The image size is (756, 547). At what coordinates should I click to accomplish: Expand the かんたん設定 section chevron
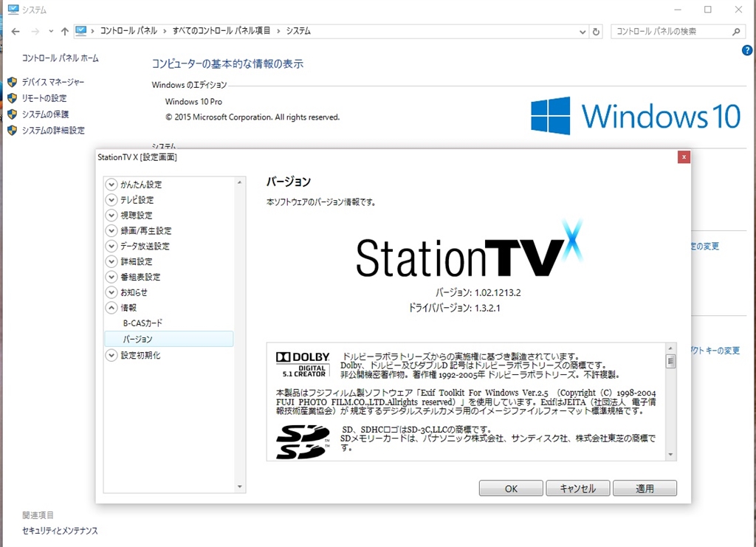click(111, 185)
